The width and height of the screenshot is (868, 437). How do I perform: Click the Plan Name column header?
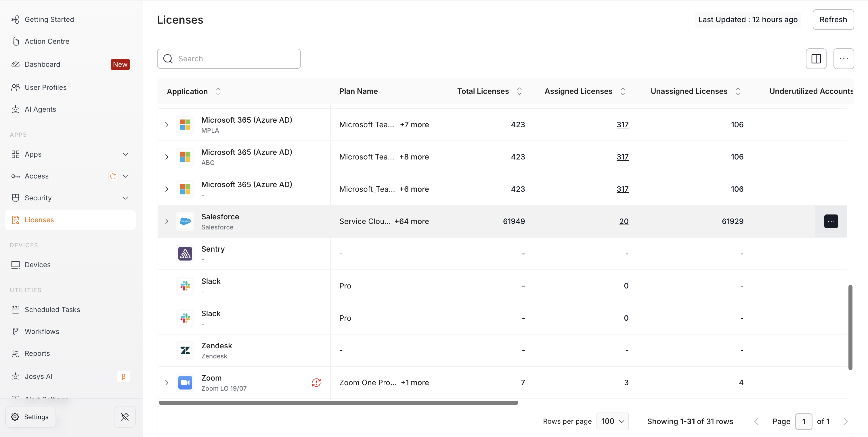point(358,91)
